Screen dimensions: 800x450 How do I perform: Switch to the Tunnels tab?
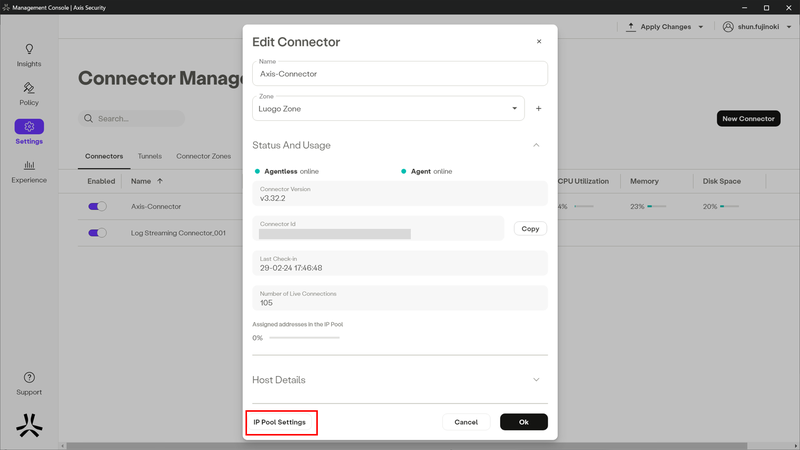[x=149, y=156]
